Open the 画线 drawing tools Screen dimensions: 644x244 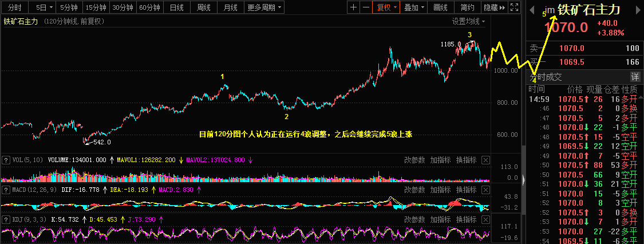point(440,7)
